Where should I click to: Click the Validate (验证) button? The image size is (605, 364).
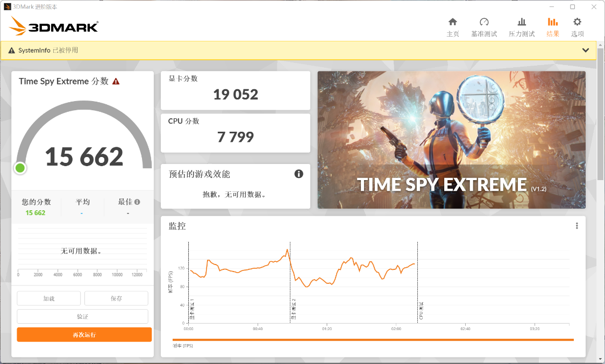coord(82,317)
